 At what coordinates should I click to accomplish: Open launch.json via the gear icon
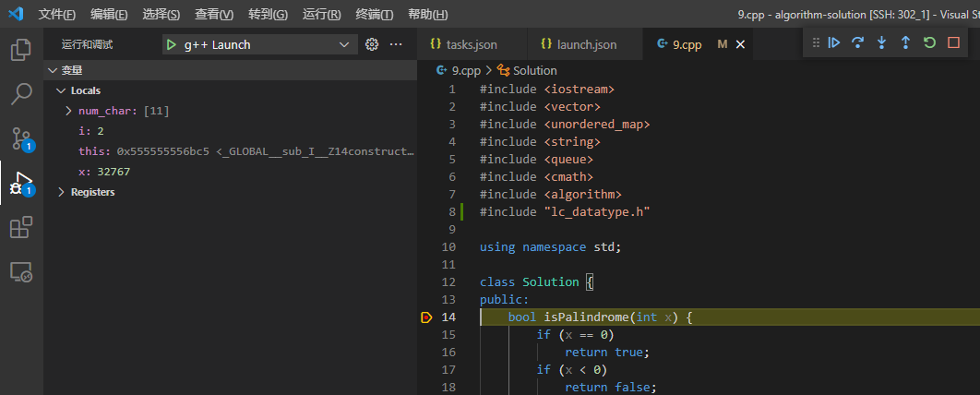click(372, 44)
